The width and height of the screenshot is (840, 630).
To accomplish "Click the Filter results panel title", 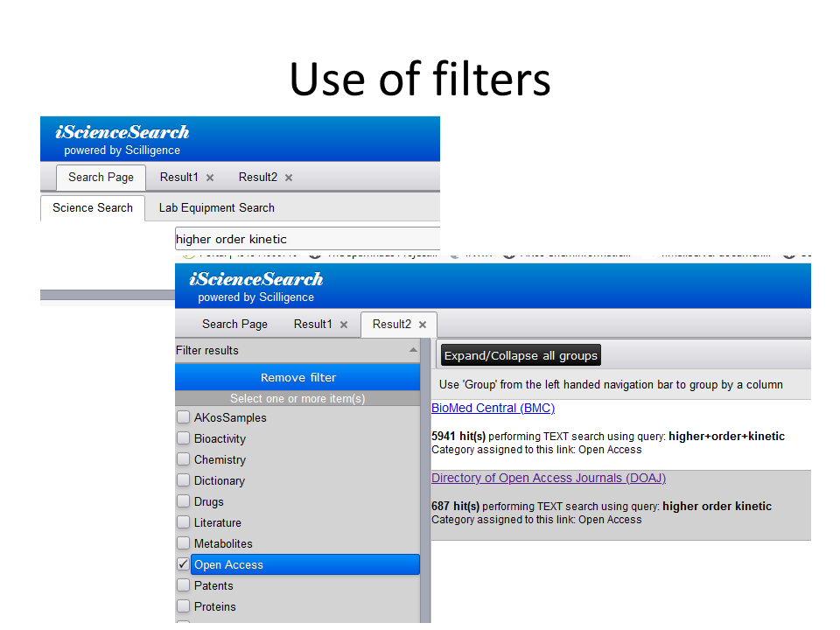I will point(207,350).
